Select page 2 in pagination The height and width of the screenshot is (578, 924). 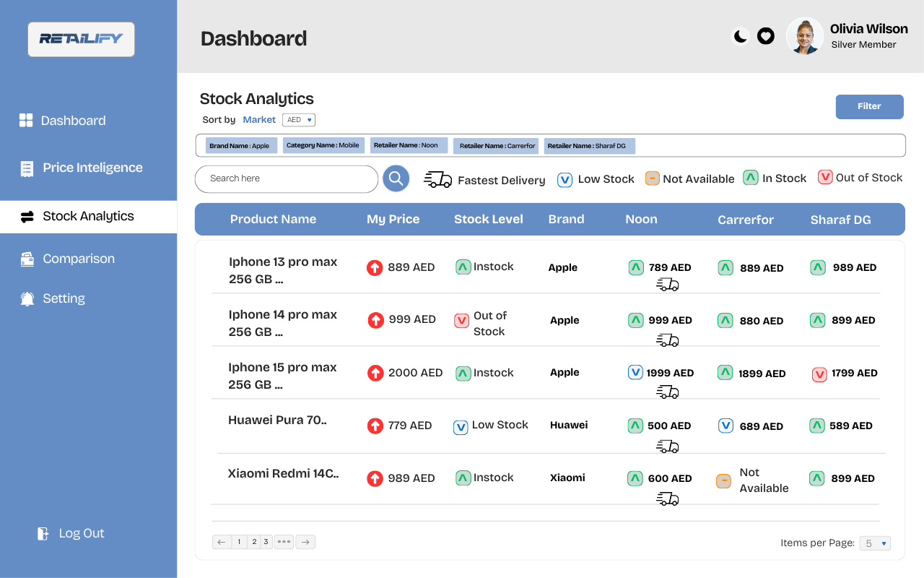click(253, 541)
